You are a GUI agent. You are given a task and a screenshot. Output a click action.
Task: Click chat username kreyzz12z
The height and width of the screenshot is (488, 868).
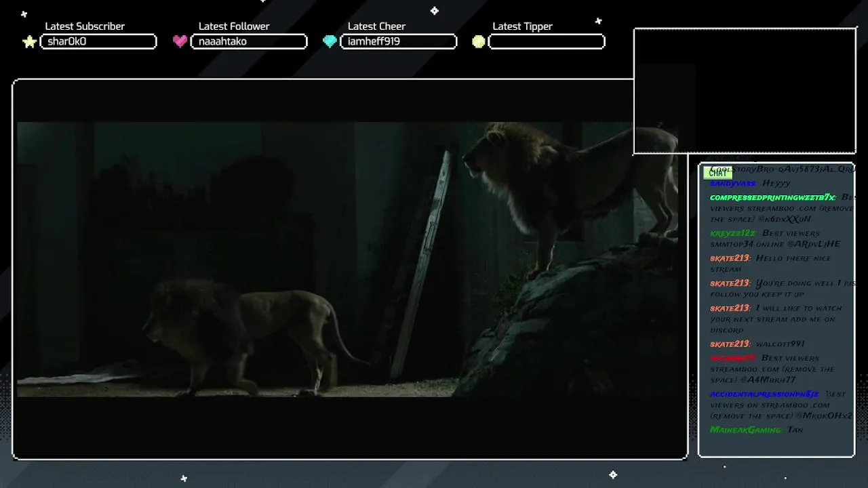[733, 233]
